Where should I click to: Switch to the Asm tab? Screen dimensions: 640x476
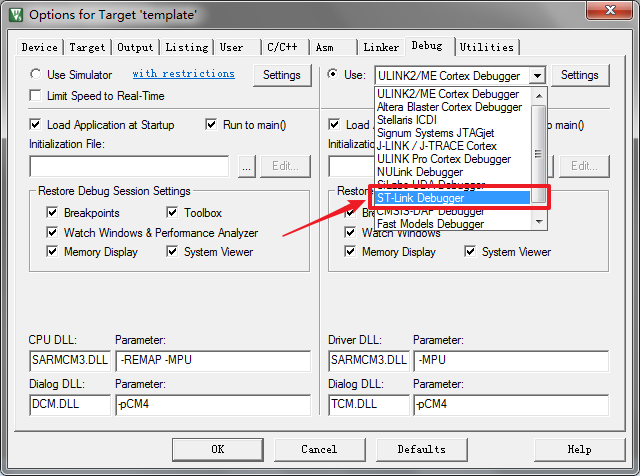(324, 47)
